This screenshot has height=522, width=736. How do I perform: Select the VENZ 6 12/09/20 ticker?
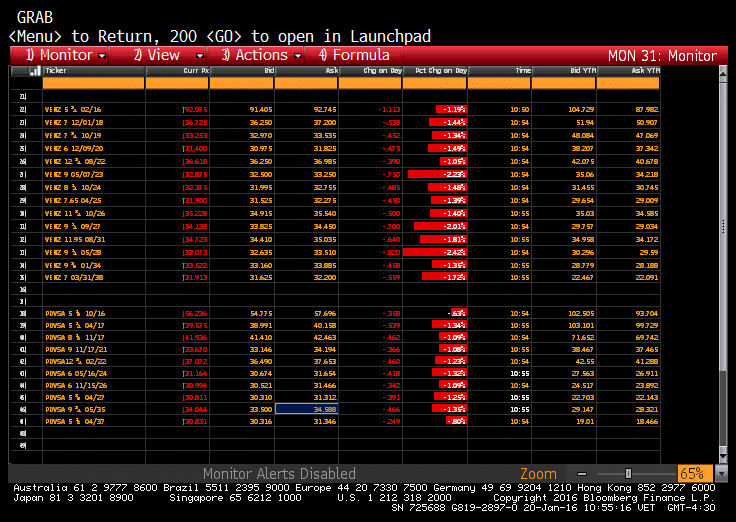tap(74, 148)
